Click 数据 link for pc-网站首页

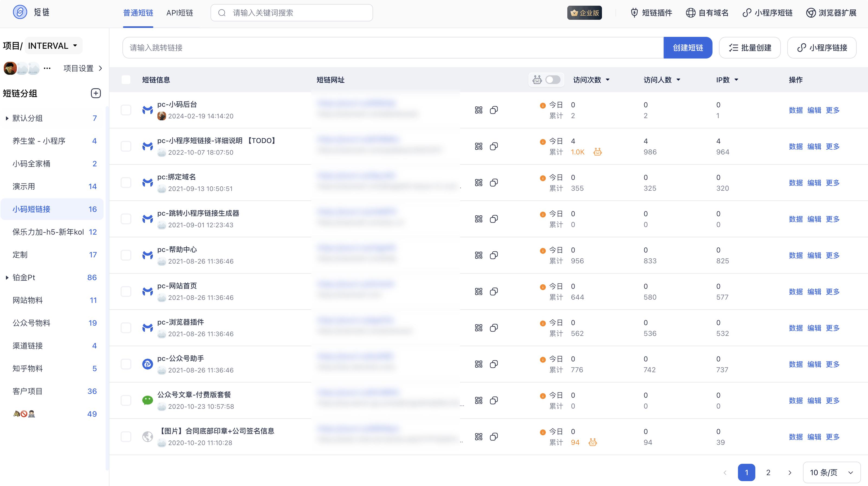pos(796,291)
